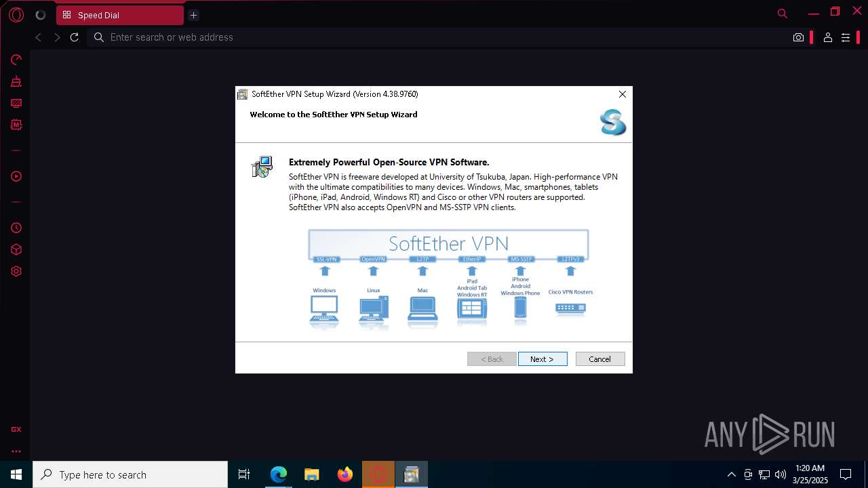Go forward using the browser forward arrow
The image size is (868, 488).
point(57,37)
